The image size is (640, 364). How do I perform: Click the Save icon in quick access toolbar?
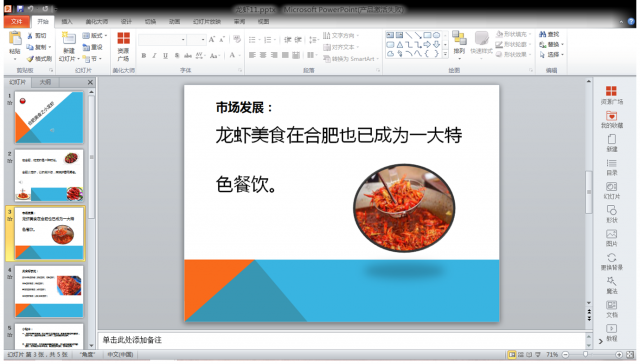tap(20, 8)
